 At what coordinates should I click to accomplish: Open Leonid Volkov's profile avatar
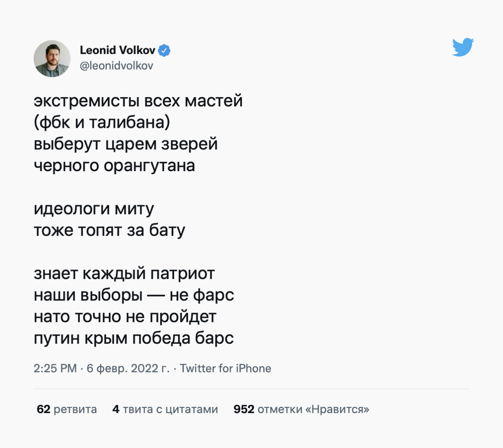[x=52, y=58]
